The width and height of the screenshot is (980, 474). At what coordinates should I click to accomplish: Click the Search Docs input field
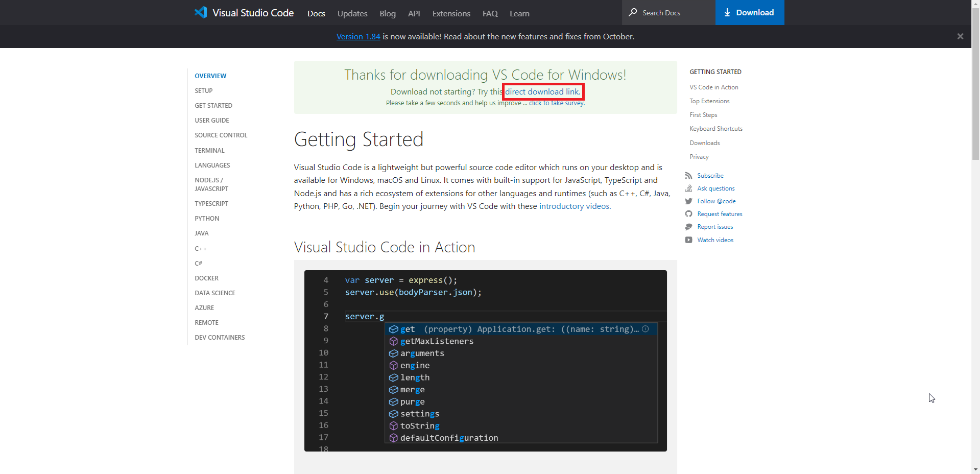(669, 12)
